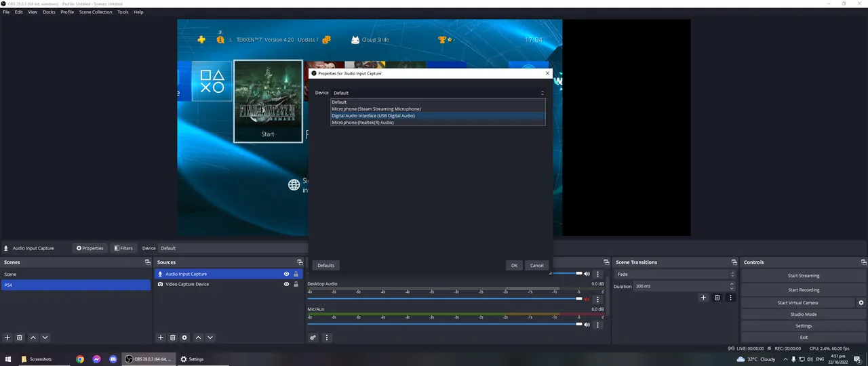This screenshot has width=868, height=366.
Task: Open the Edit menu
Action: [18, 12]
